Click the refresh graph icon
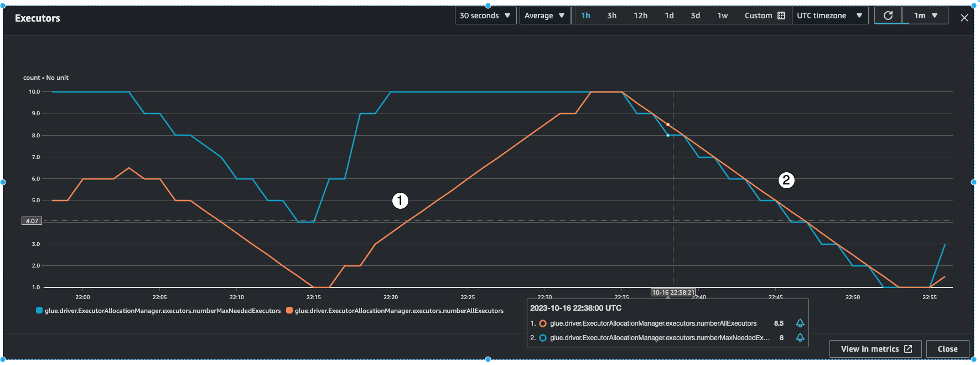This screenshot has height=365, width=980. point(888,16)
